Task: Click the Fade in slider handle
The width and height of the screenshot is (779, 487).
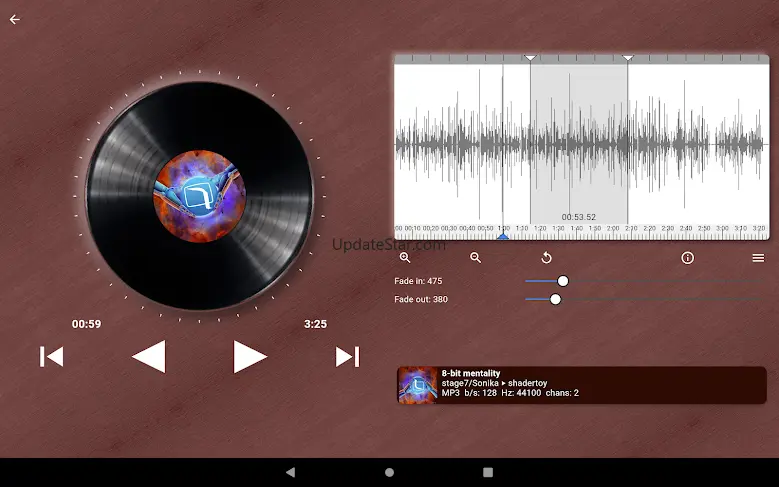Action: pyautogui.click(x=563, y=281)
